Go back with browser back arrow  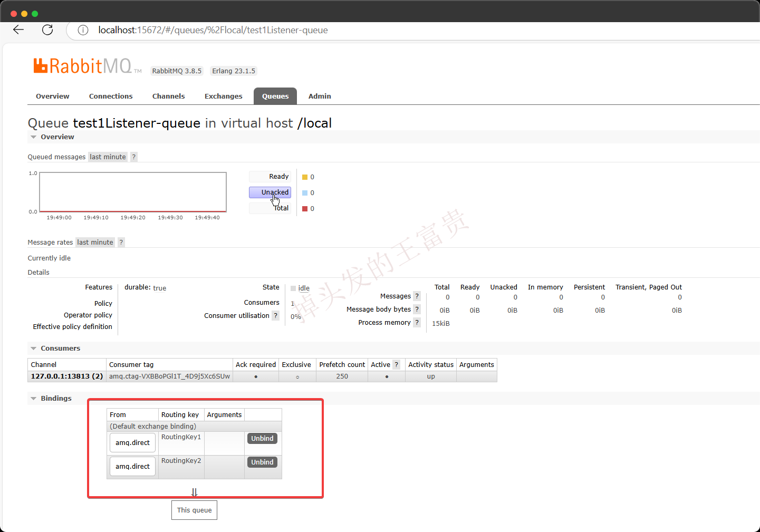[x=18, y=30]
